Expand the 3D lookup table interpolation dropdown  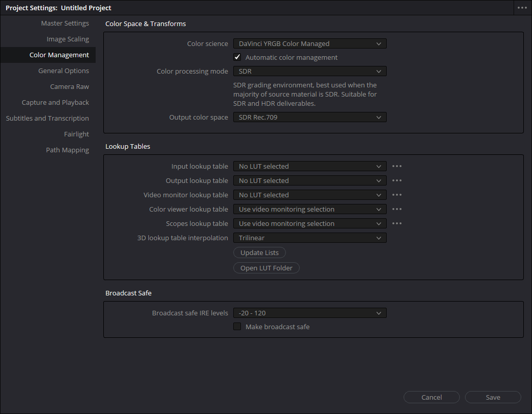click(x=309, y=238)
